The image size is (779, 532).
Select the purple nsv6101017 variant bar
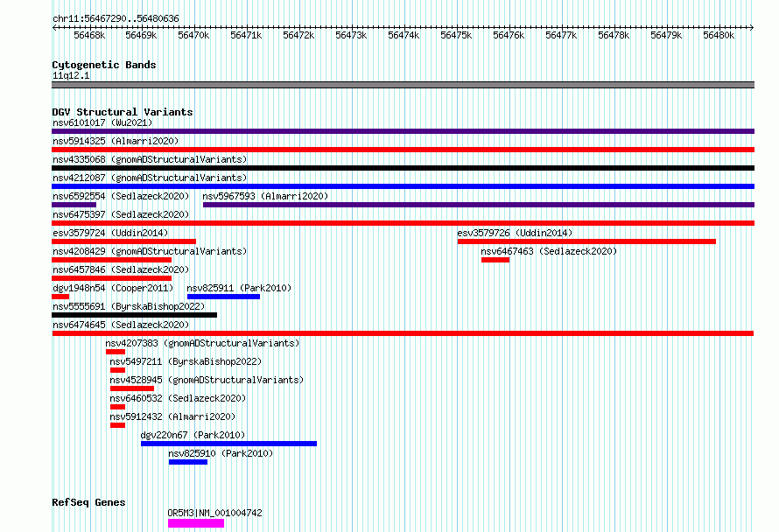(x=403, y=131)
